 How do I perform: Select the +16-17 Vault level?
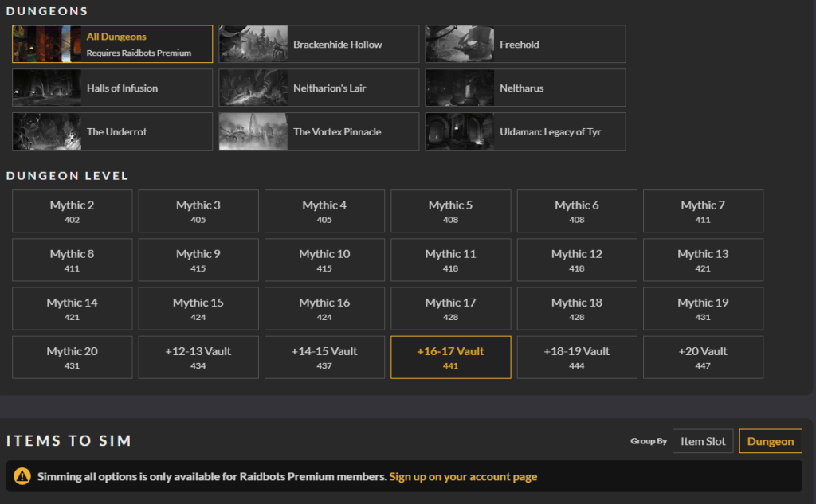pos(450,357)
